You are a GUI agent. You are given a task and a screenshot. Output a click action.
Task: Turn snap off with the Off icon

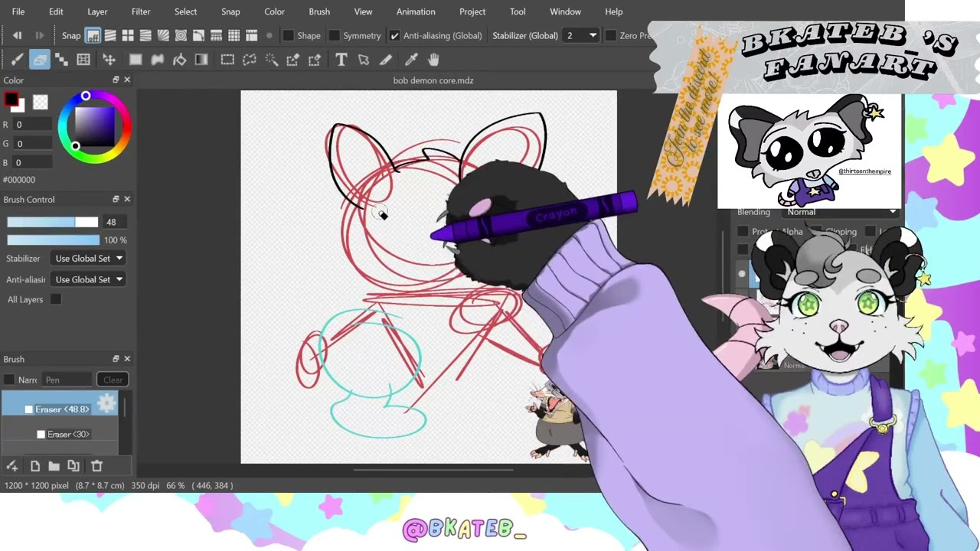pos(93,35)
